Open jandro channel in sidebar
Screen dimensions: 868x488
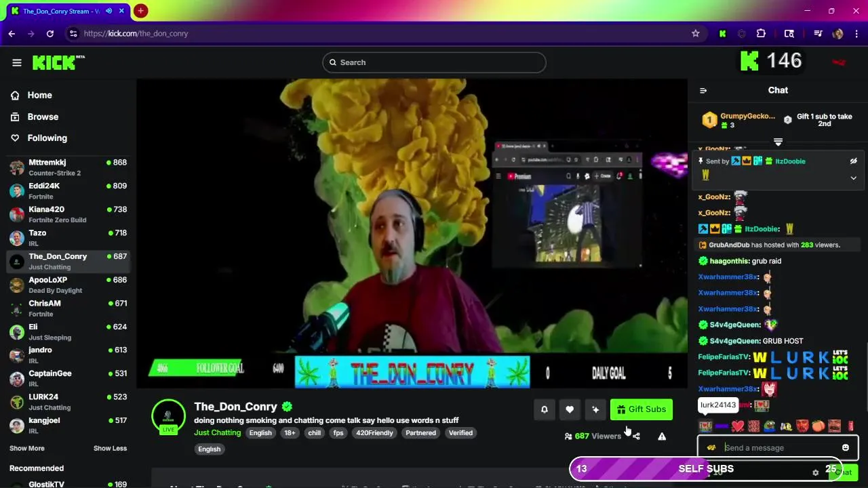68,355
